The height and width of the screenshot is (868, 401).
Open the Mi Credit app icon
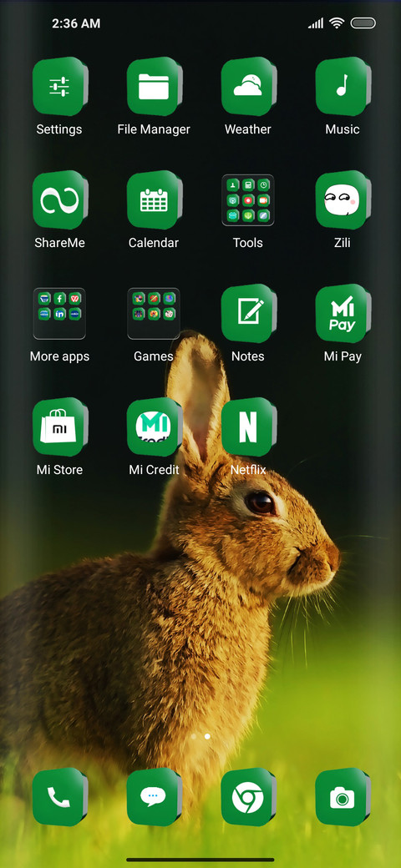(154, 426)
